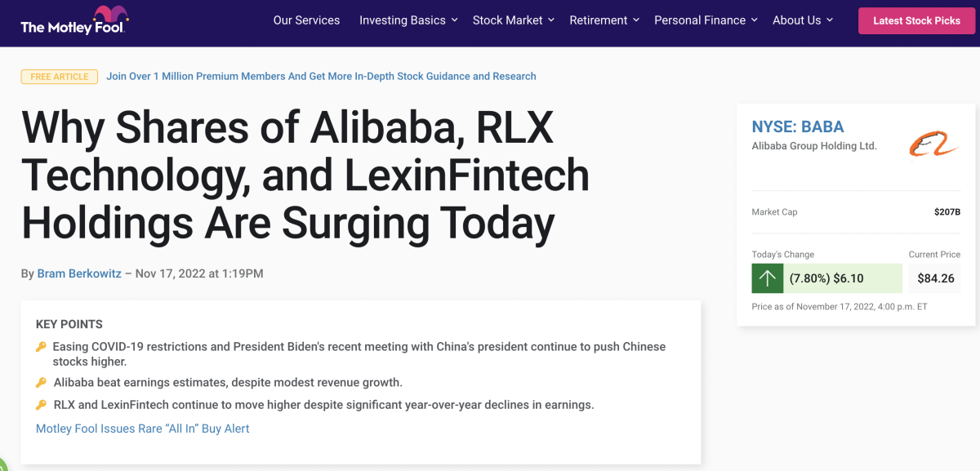Click the Join Over 1 Million Premium Members link
The width and height of the screenshot is (980, 471).
(321, 76)
